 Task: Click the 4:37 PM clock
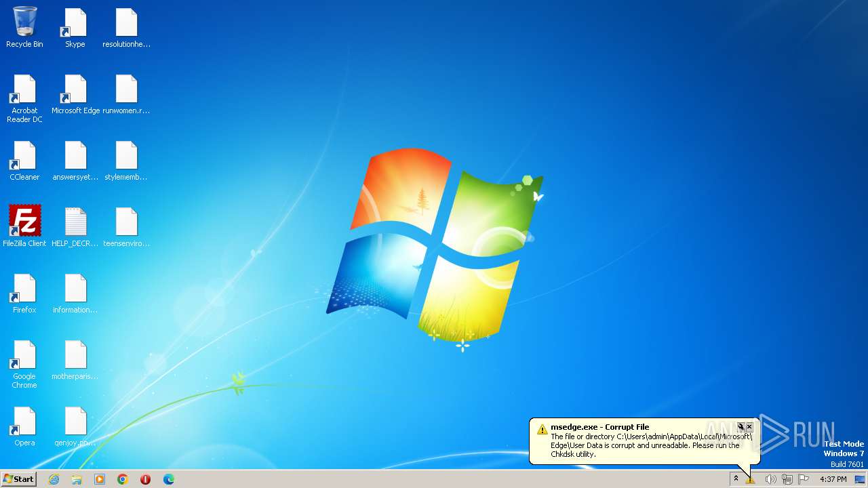pos(833,479)
